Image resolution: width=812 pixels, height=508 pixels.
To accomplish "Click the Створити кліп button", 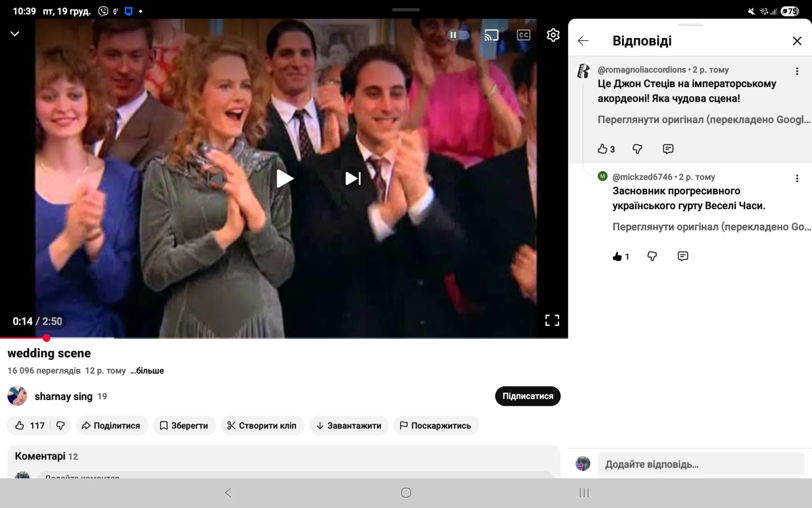I will click(262, 425).
